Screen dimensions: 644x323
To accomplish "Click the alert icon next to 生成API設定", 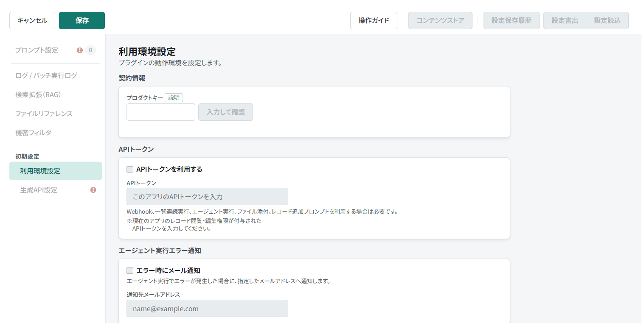I will point(93,190).
